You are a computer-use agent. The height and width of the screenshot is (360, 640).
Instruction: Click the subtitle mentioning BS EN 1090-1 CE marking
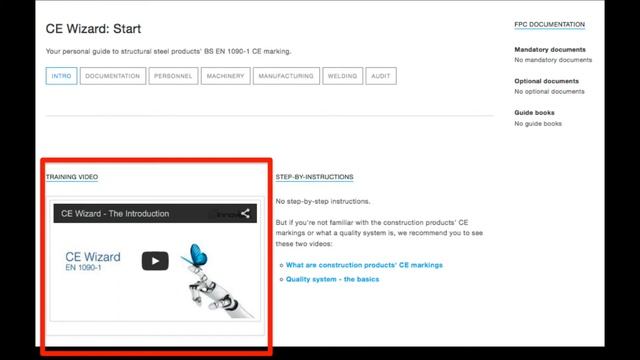click(x=168, y=51)
